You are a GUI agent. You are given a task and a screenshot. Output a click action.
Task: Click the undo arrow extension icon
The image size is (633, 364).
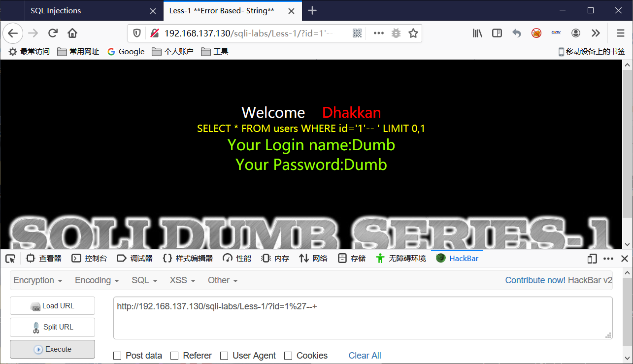pyautogui.click(x=517, y=33)
